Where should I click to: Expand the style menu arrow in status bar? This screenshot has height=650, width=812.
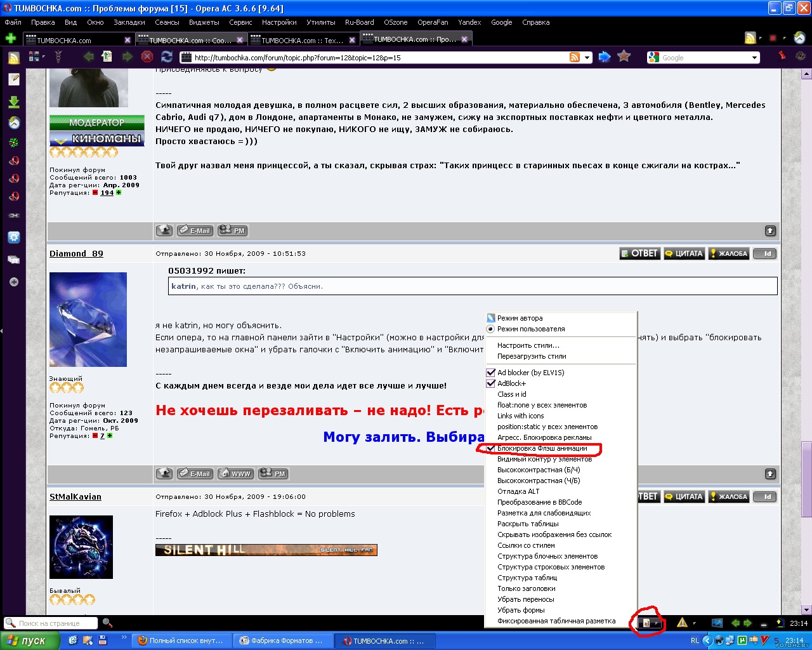[657, 624]
